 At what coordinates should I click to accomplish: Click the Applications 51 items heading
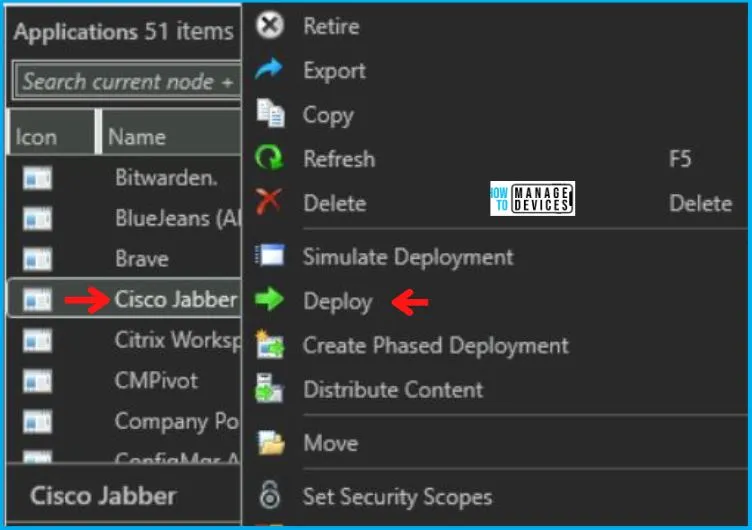124,32
